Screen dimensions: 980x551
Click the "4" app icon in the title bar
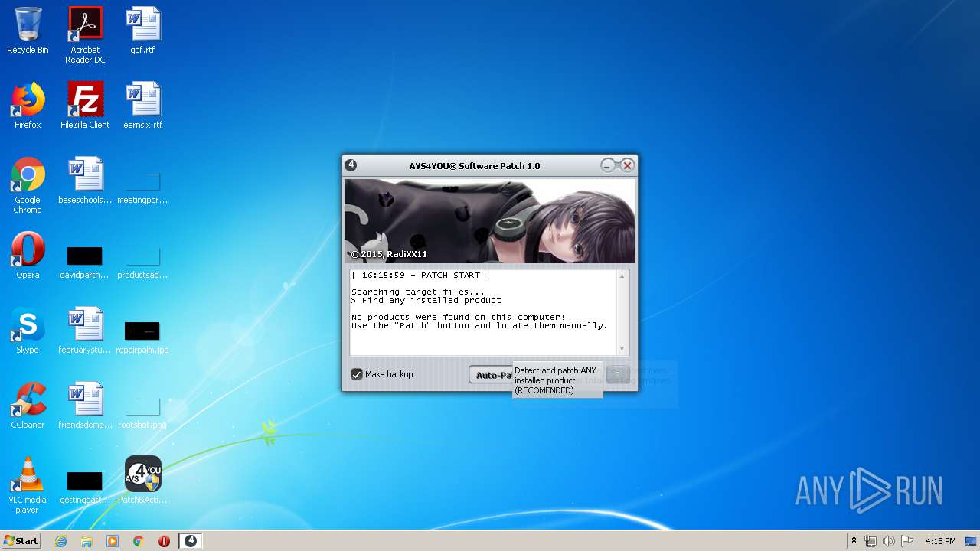[x=351, y=165]
